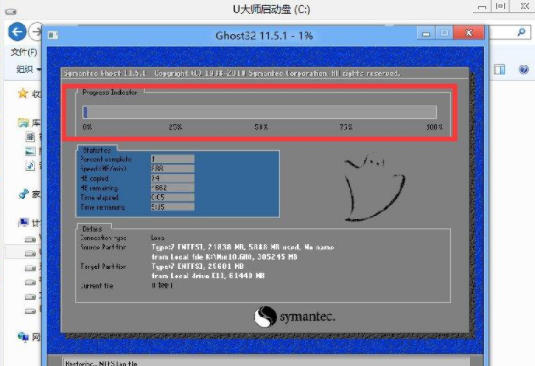The width and height of the screenshot is (535, 366).
Task: Close the Ghost32 11.5.1 window
Action: [469, 33]
